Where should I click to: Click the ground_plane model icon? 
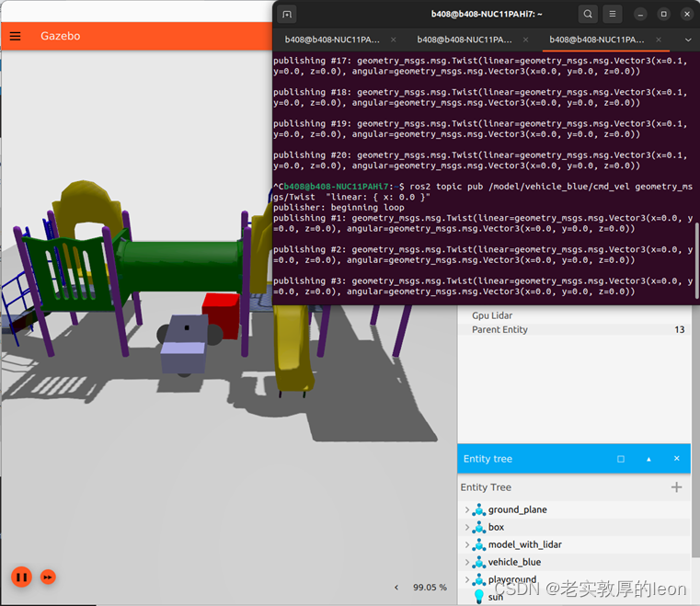479,509
